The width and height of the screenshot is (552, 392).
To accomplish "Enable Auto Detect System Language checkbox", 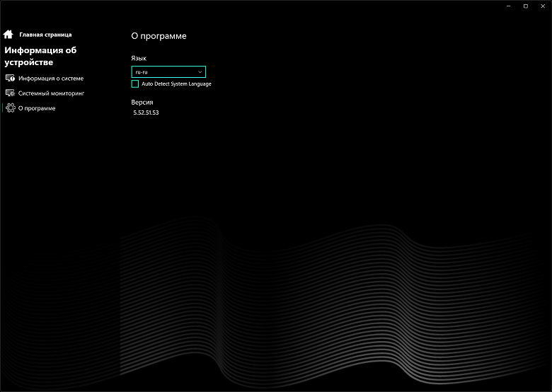I will click(x=135, y=83).
